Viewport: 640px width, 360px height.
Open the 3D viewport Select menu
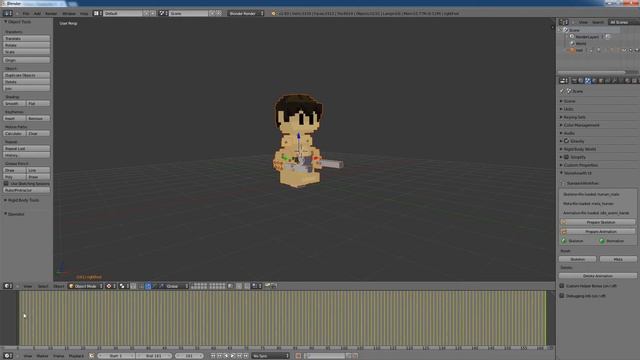(43, 286)
